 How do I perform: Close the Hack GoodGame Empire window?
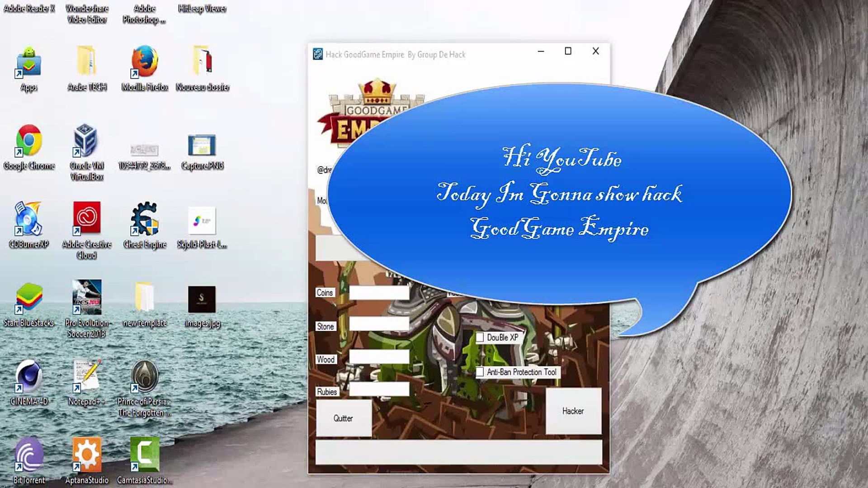coord(596,52)
